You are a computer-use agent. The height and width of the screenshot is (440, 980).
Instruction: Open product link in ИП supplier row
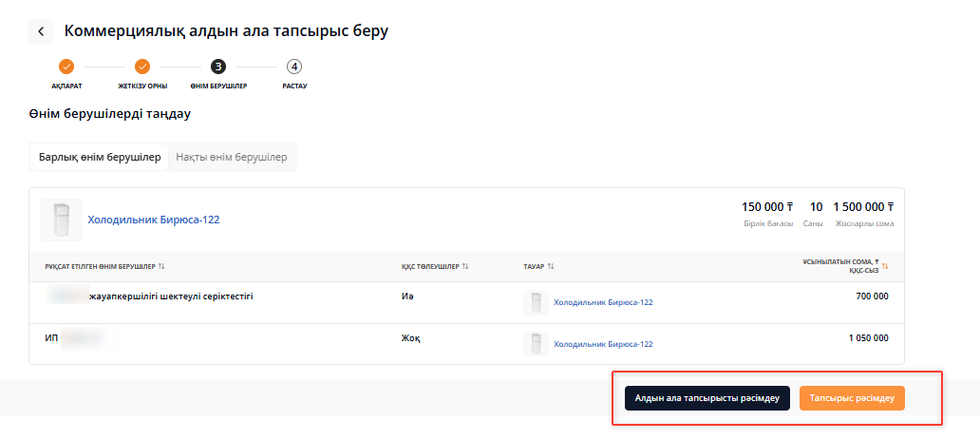[603, 343]
